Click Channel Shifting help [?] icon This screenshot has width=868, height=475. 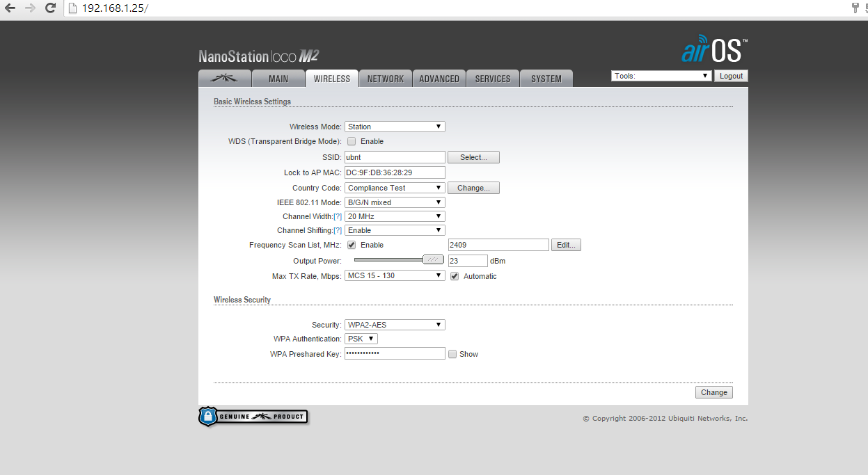[338, 231]
